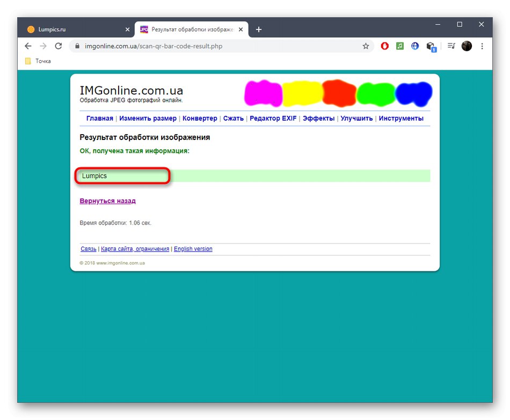Open the media control playlist icon
The image size is (510, 420).
(451, 46)
